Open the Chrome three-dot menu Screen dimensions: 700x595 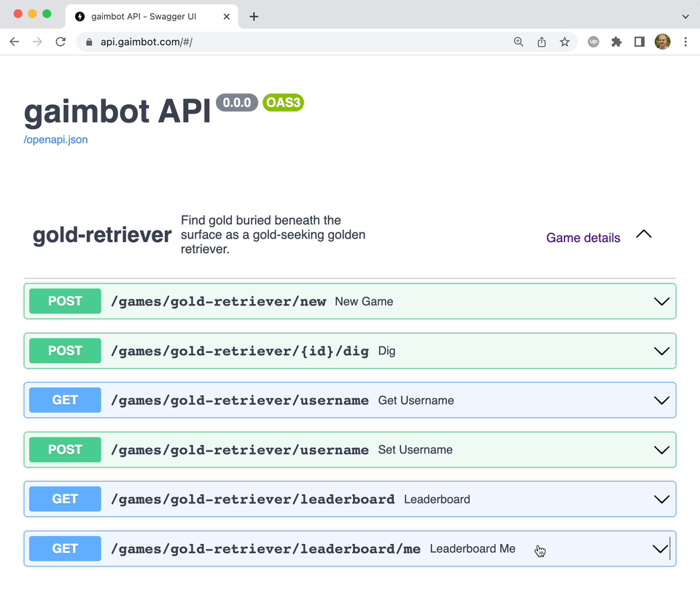[x=685, y=42]
